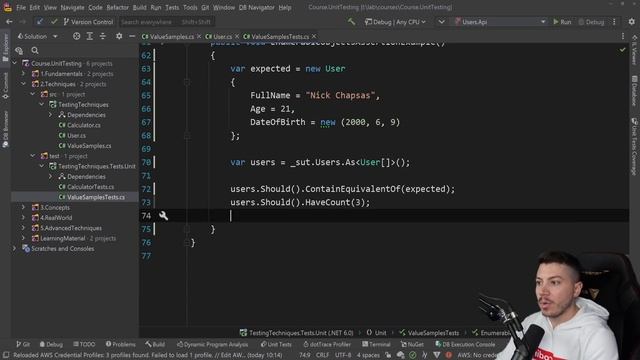This screenshot has width=640, height=360.
Task: Expand the 3.Concepts folder
Action: (x=24, y=207)
